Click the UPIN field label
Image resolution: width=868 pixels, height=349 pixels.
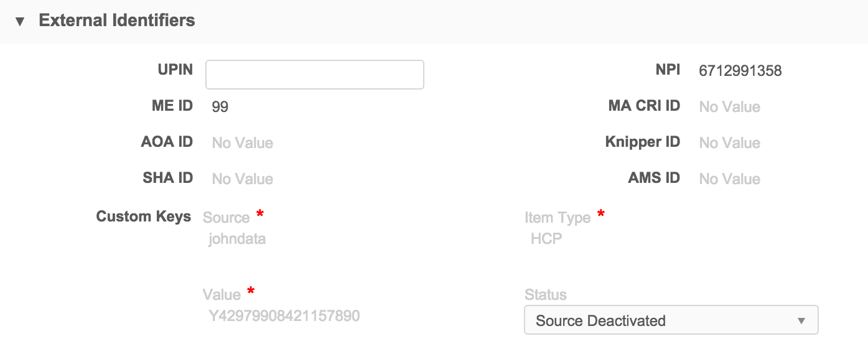point(175,70)
